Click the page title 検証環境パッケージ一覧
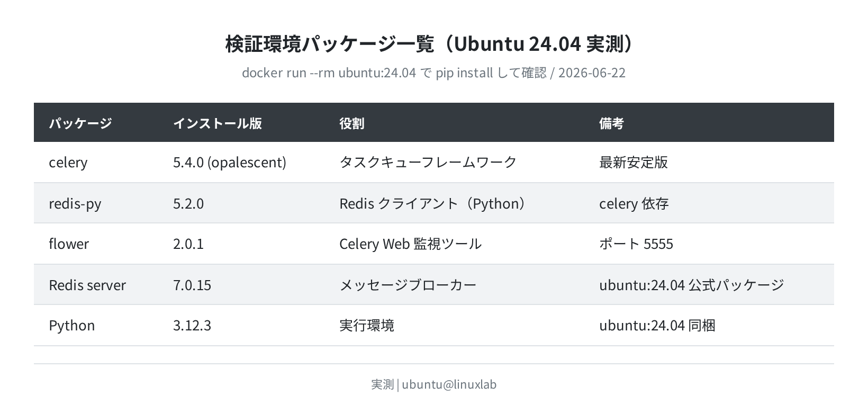Screen dimensions: 868x413 [330, 44]
